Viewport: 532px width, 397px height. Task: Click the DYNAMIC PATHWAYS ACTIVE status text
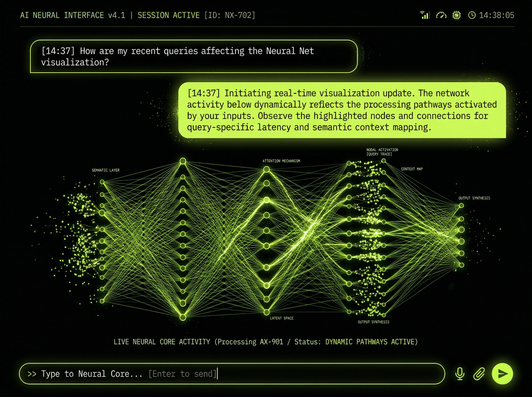pyautogui.click(x=370, y=342)
